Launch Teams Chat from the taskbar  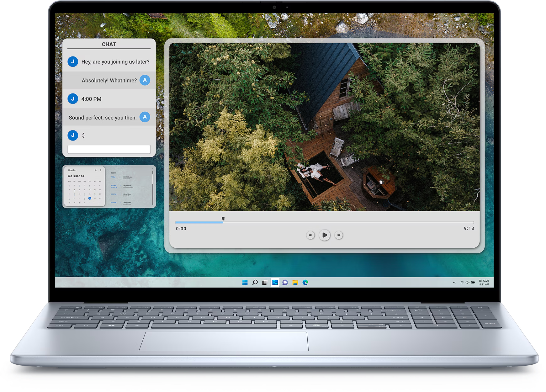coord(285,283)
